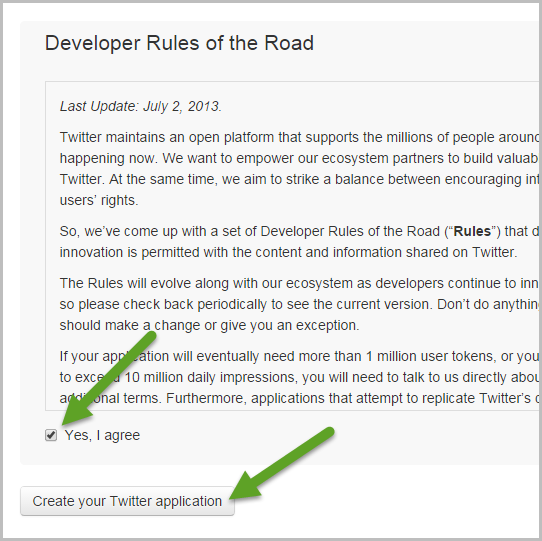This screenshot has width=542, height=541.
Task: Click the "Create your Twitter application" button
Action: 127,501
